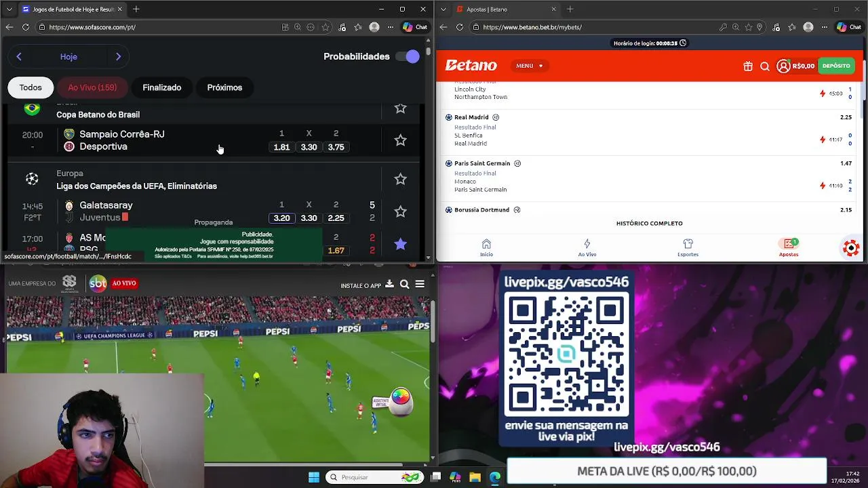Reload the Betano page
The width and height of the screenshot is (868, 488).
pyautogui.click(x=460, y=27)
